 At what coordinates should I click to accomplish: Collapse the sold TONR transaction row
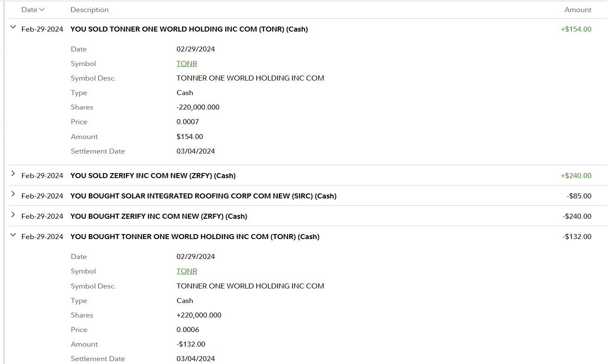[13, 27]
